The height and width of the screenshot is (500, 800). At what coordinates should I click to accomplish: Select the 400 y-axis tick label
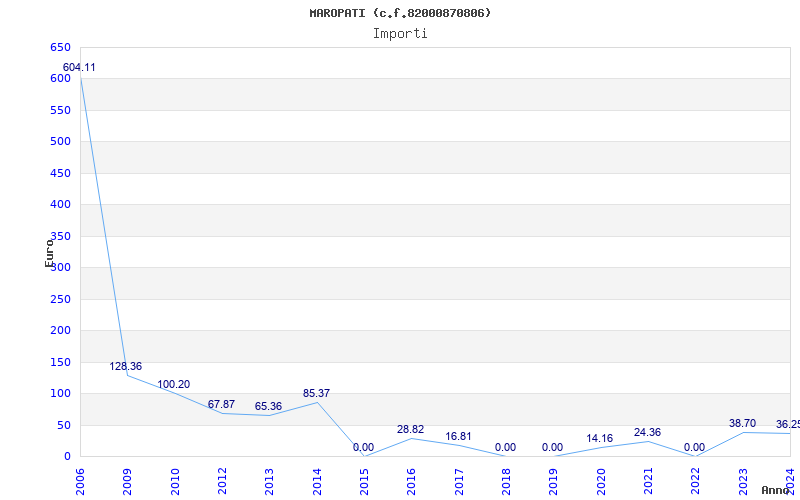[x=60, y=205]
